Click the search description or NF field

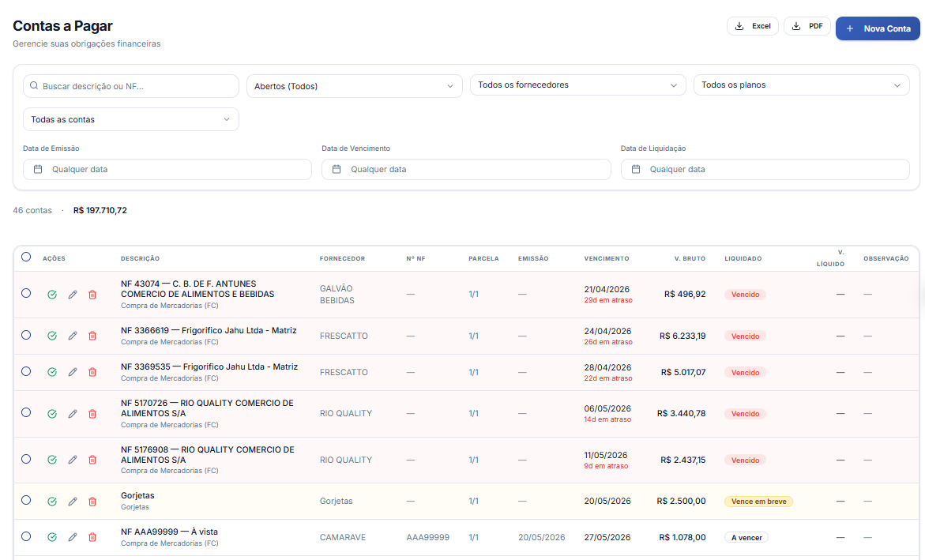(131, 86)
